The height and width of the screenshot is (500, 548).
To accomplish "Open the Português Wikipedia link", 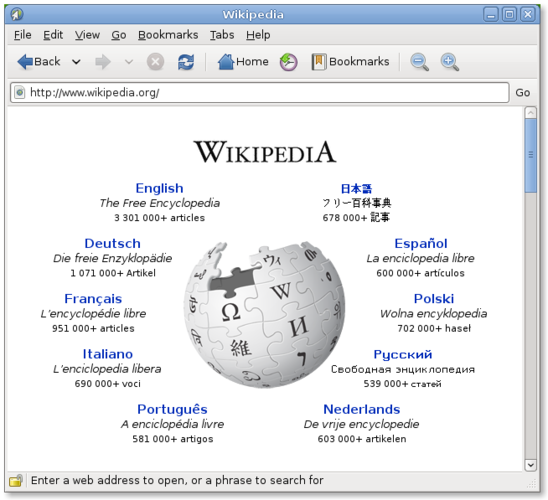I will click(172, 409).
